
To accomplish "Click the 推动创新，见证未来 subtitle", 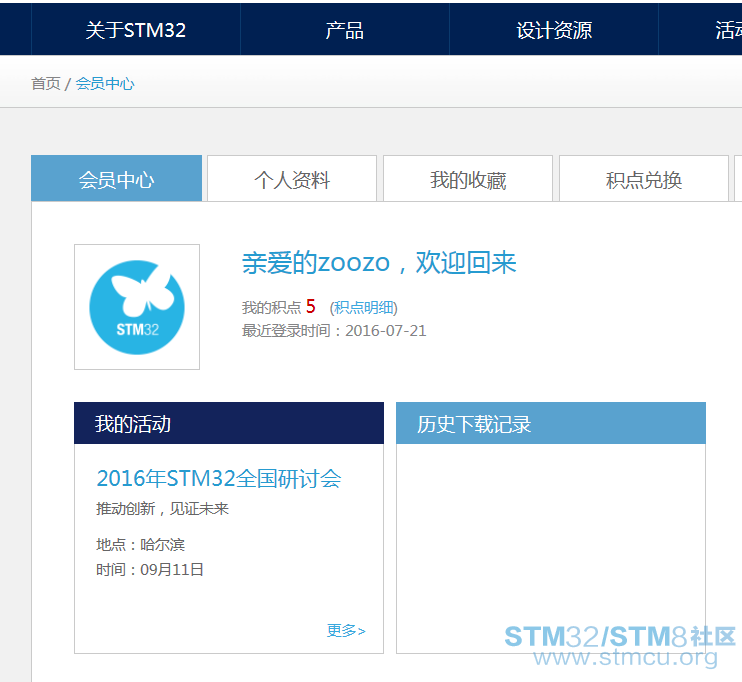I will click(162, 509).
